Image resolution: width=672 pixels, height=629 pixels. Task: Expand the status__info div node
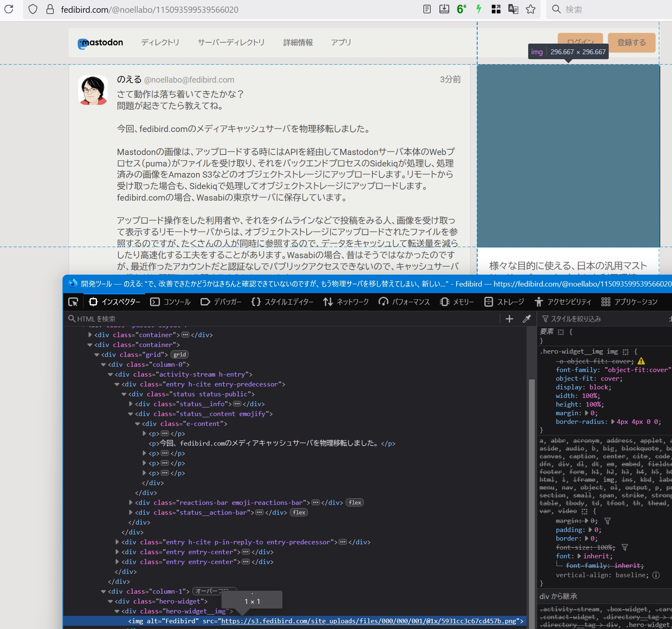click(x=131, y=404)
